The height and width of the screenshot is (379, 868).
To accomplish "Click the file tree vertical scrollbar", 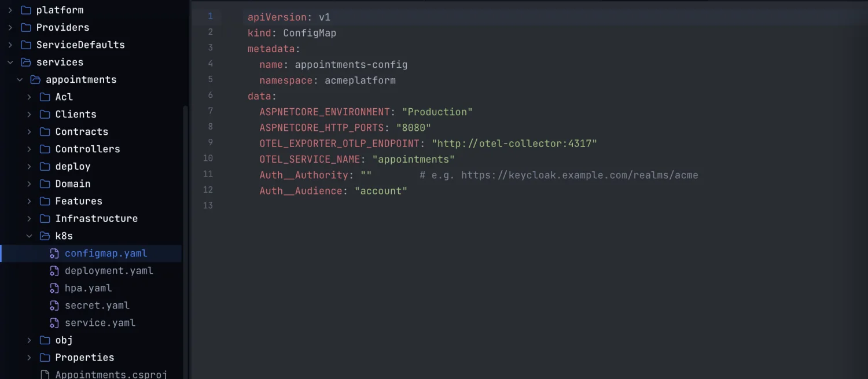I will point(185,242).
